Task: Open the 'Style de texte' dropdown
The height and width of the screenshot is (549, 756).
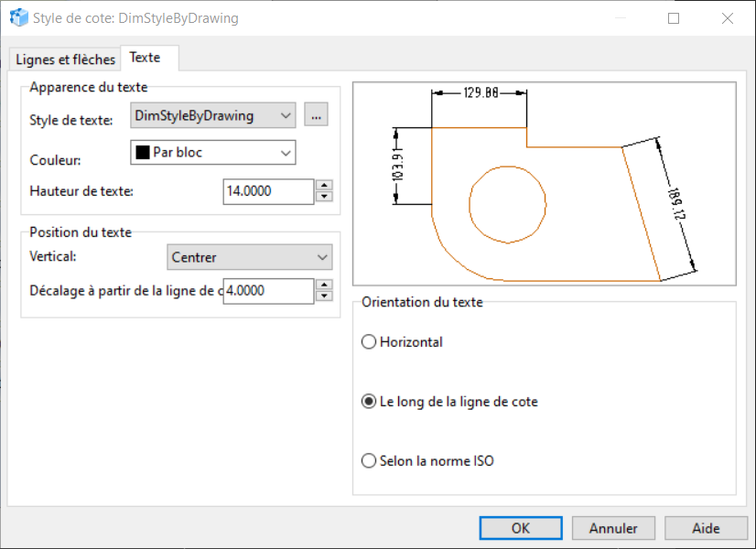Action: pyautogui.click(x=212, y=115)
